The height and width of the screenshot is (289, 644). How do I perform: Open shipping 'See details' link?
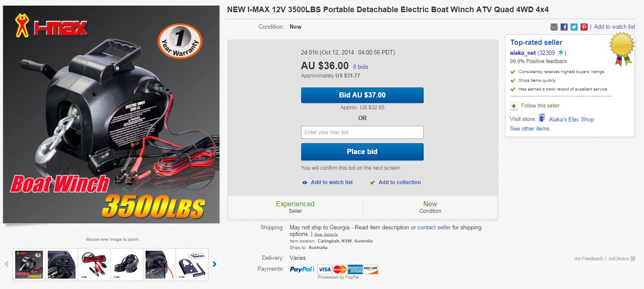pos(326,234)
